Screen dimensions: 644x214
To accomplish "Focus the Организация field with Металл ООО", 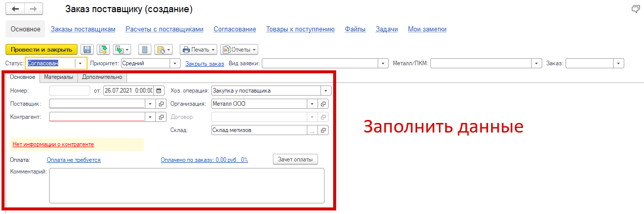I will [x=259, y=104].
